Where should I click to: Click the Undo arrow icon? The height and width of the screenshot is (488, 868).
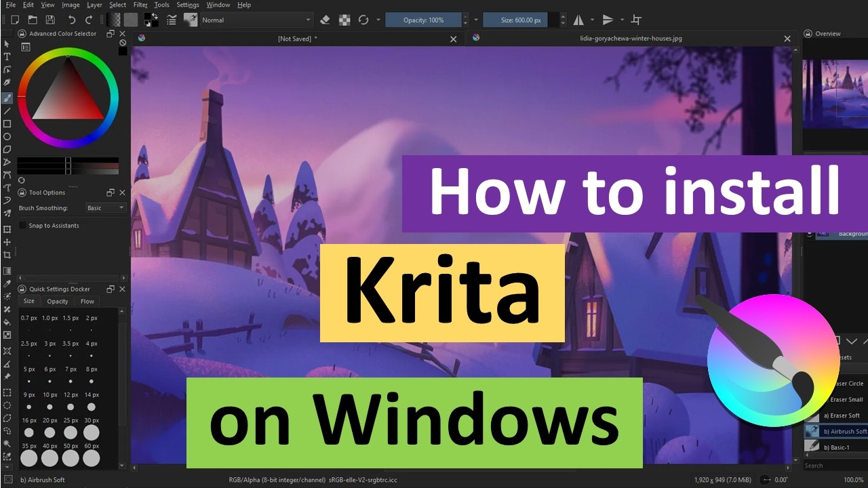[71, 20]
